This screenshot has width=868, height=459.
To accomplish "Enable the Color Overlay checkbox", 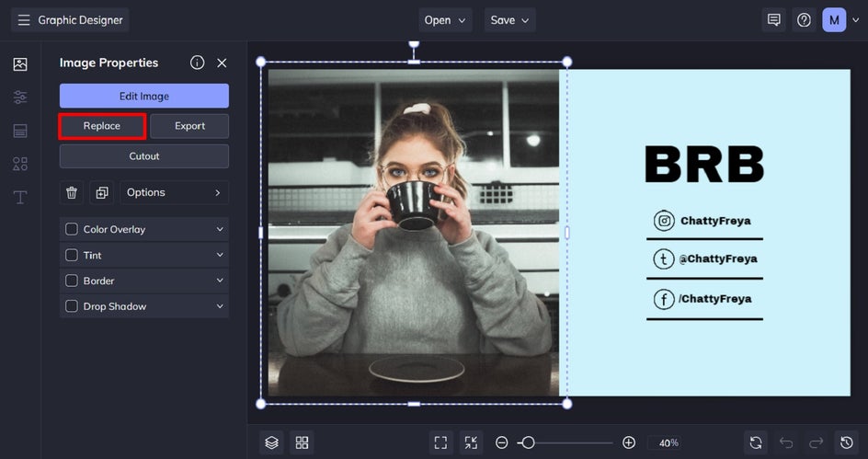I will [72, 229].
